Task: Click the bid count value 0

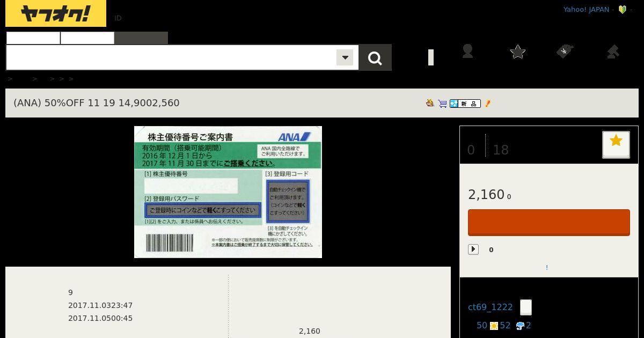Action: tap(471, 150)
